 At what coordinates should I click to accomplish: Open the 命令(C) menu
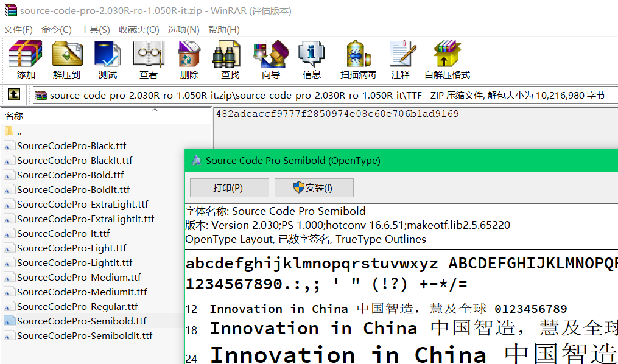[57, 30]
